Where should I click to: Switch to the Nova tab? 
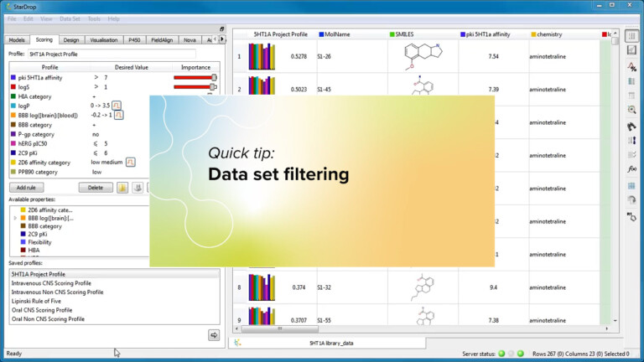tap(190, 40)
